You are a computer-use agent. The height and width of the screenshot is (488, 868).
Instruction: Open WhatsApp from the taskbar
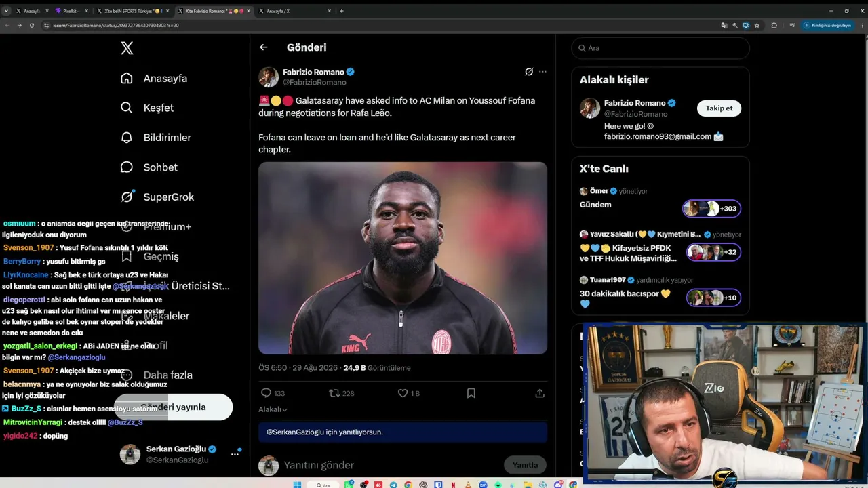(x=349, y=485)
